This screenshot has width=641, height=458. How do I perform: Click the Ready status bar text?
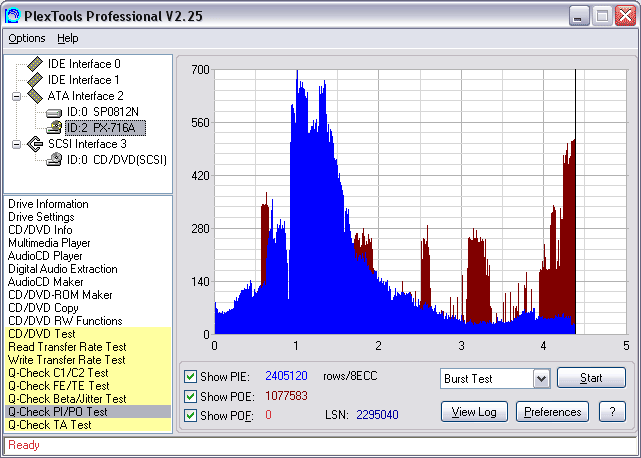[x=24, y=445]
